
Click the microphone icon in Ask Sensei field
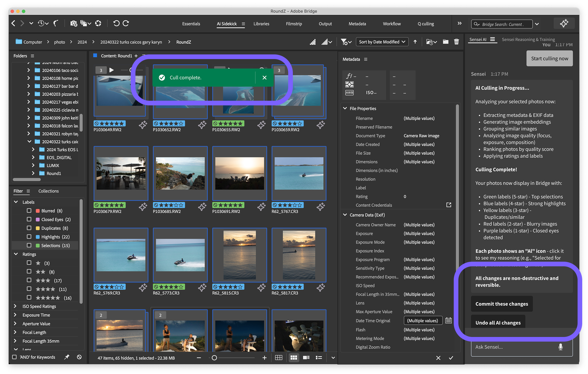coord(561,347)
